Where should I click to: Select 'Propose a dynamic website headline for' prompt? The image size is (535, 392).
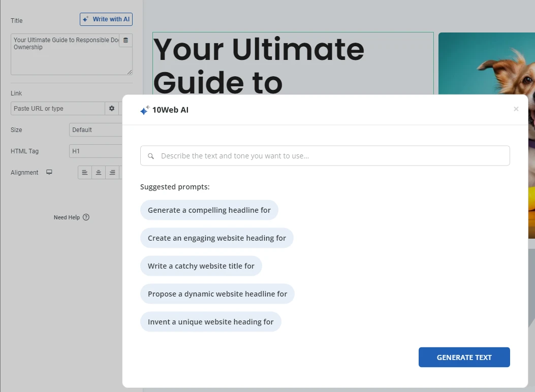click(x=217, y=294)
